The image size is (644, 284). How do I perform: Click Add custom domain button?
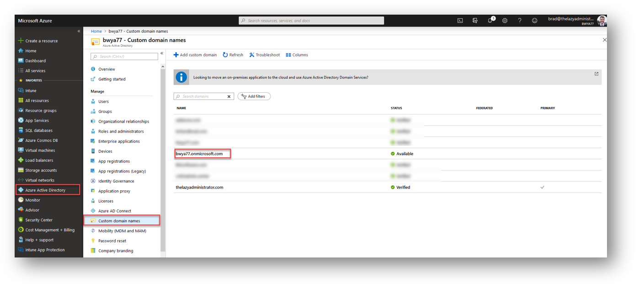coord(195,55)
